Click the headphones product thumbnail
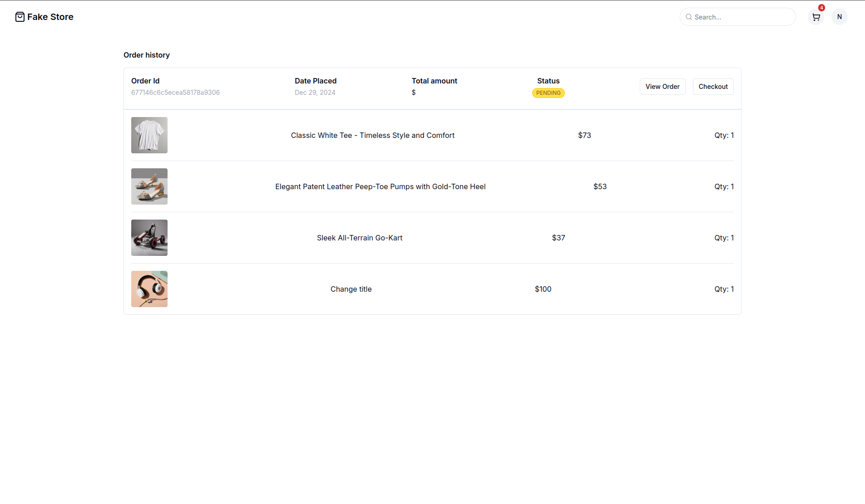 [x=149, y=289]
